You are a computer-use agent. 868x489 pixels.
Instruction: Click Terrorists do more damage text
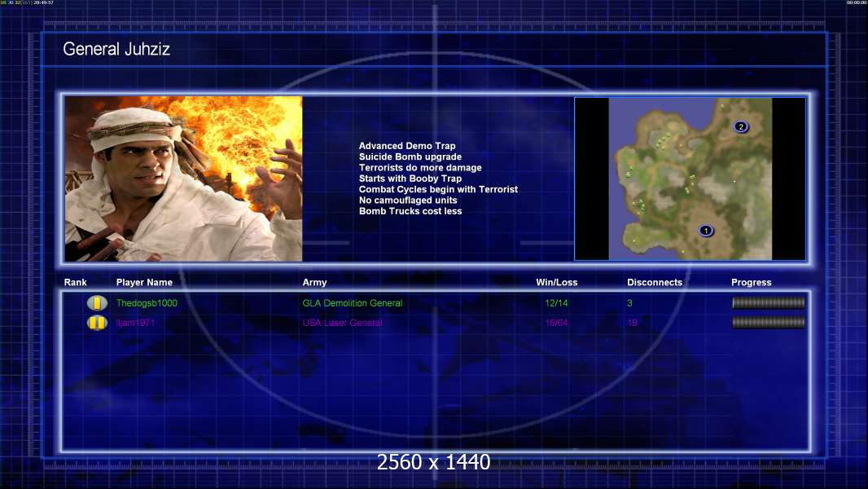[420, 167]
